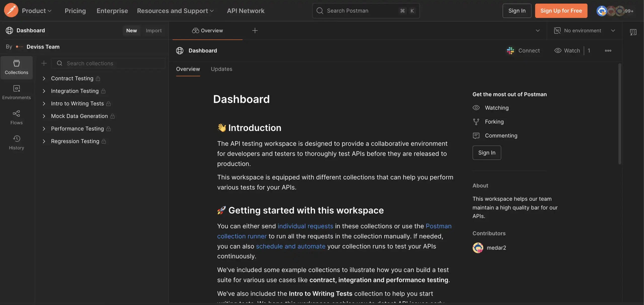The height and width of the screenshot is (305, 644).
Task: Click the Commenting speech bubble icon
Action: coord(476,136)
